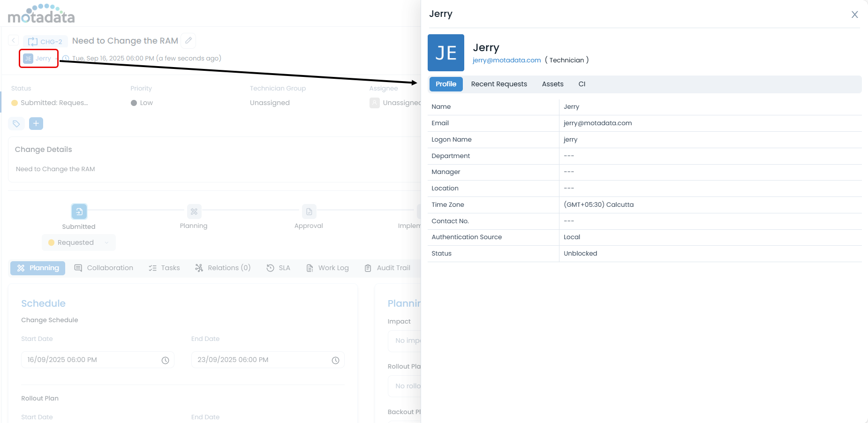This screenshot has height=423, width=868.
Task: Open the Start Date clock picker icon
Action: [165, 360]
